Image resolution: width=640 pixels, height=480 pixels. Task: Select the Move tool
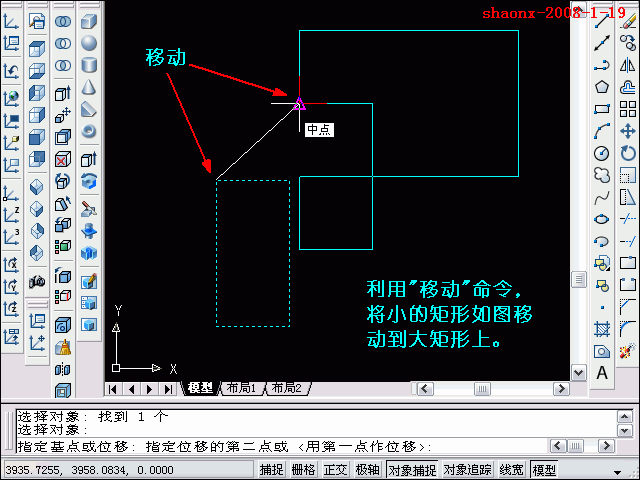coord(628,131)
